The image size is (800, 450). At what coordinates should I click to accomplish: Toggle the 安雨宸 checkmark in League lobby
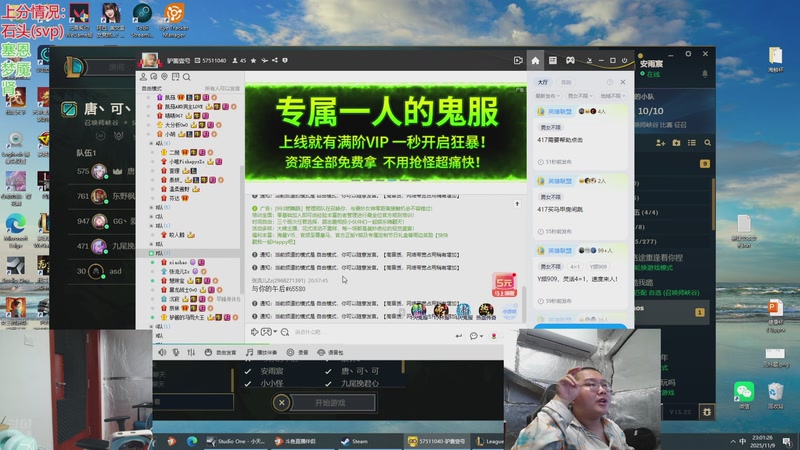coord(247,371)
